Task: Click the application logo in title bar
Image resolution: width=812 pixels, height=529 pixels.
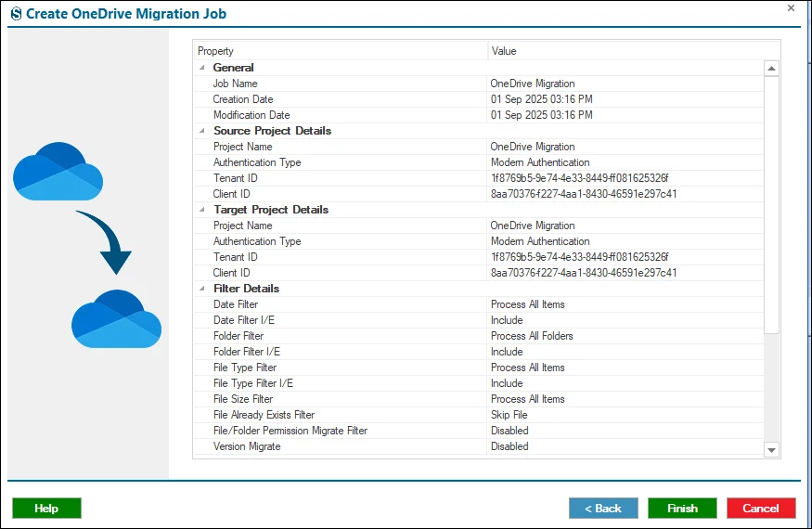Action: [17, 14]
